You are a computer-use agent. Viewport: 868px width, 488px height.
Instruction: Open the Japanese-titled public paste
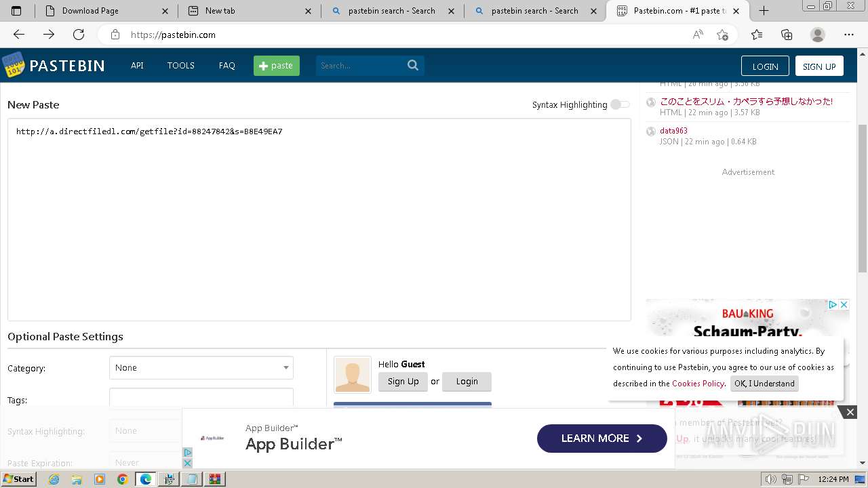(746, 102)
